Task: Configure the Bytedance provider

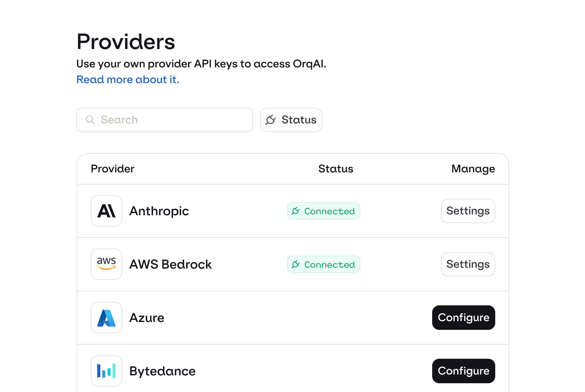Action: tap(464, 371)
